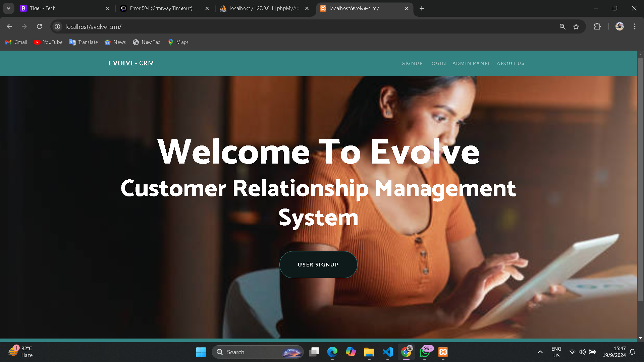
Task: Close the Error 504 tab
Action: [x=207, y=8]
